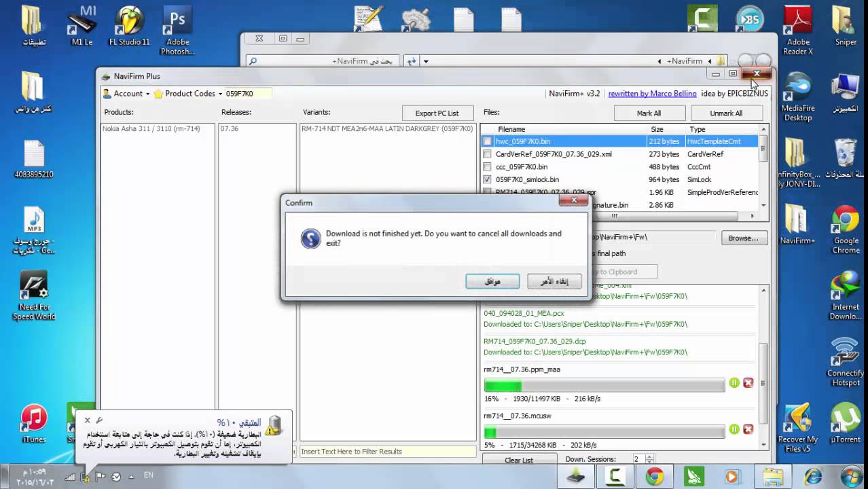Open Need For Speed World shortcut
Screen dimensions: 868x489
(33, 297)
